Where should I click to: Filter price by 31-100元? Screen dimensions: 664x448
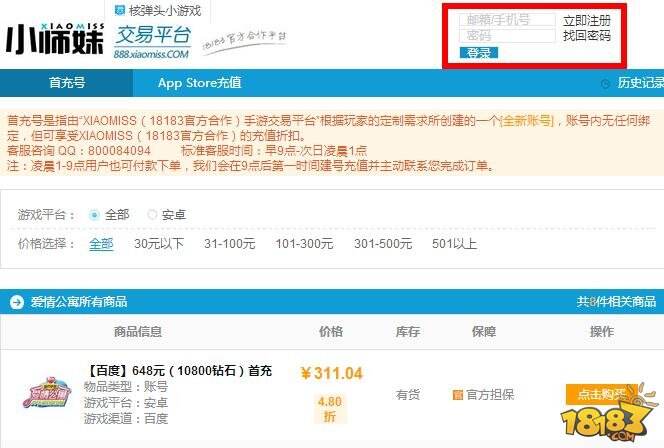[230, 243]
